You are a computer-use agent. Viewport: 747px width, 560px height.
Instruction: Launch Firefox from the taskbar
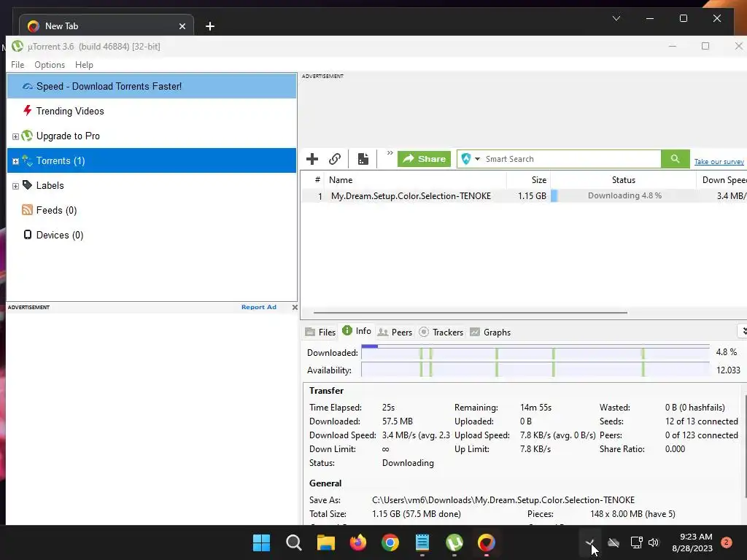[357, 542]
